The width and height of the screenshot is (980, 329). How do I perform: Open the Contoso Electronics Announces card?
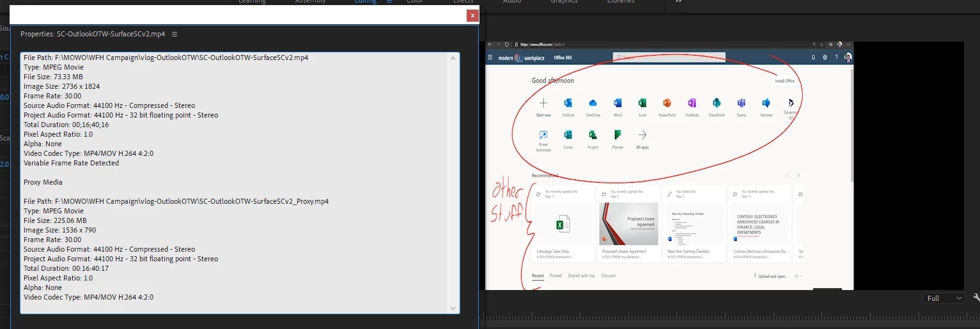759,224
